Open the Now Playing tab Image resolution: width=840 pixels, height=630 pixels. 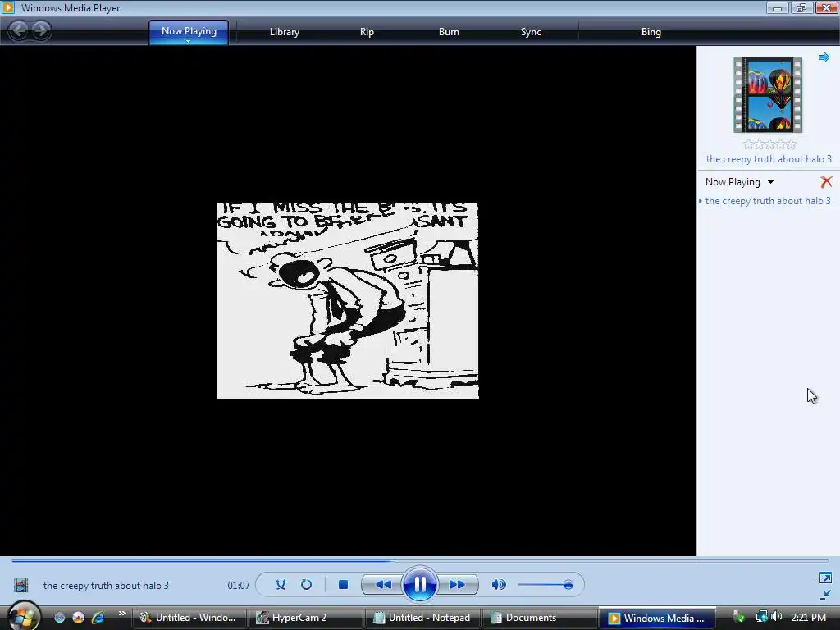[x=189, y=31]
